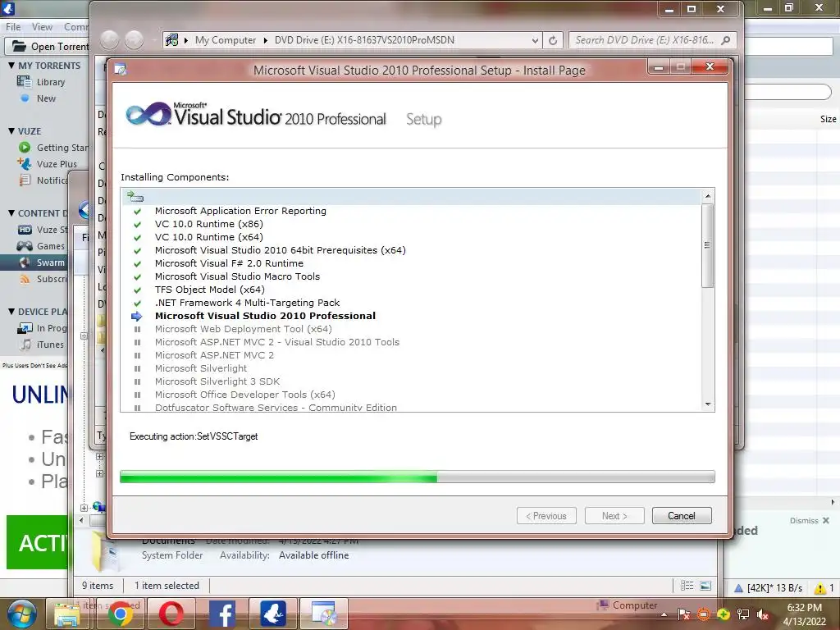Image resolution: width=840 pixels, height=630 pixels.
Task: Open New torrents in Vuze sidebar
Action: click(x=46, y=98)
